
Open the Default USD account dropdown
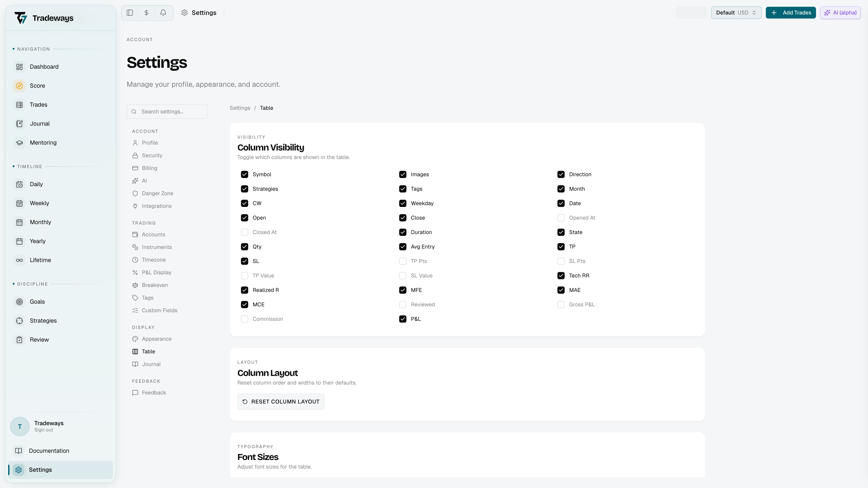[x=736, y=13]
